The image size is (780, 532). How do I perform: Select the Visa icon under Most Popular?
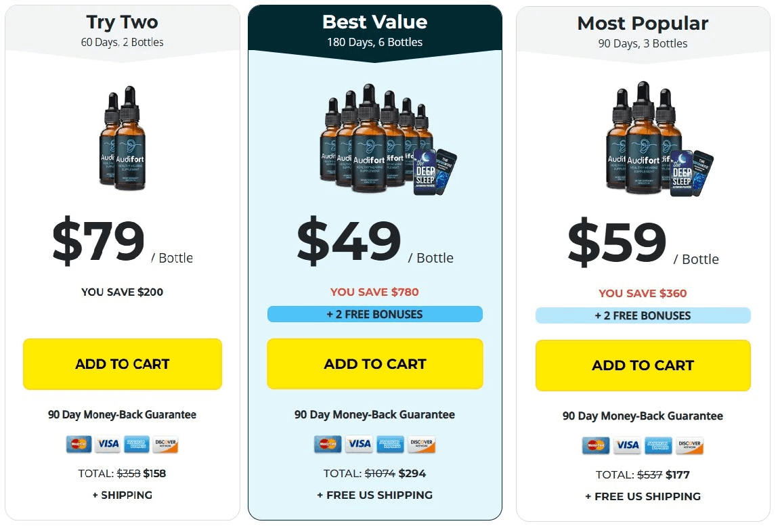tap(627, 445)
